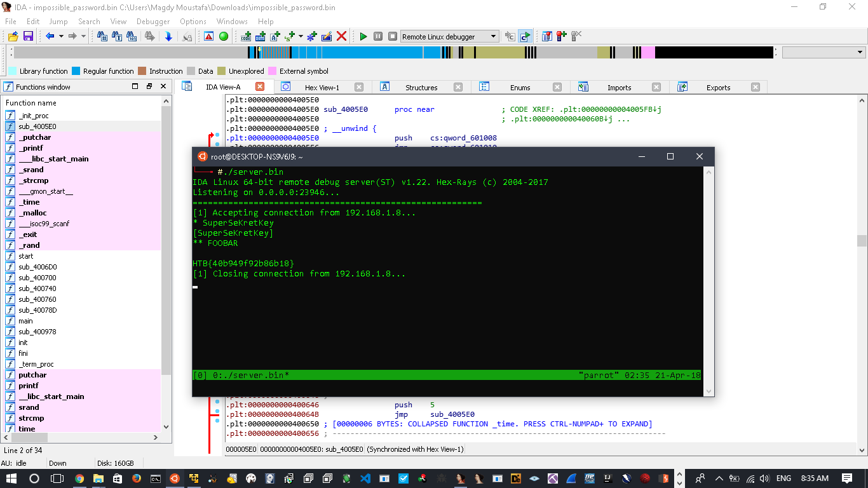
Task: Open Firefox from the taskbar
Action: click(x=137, y=478)
